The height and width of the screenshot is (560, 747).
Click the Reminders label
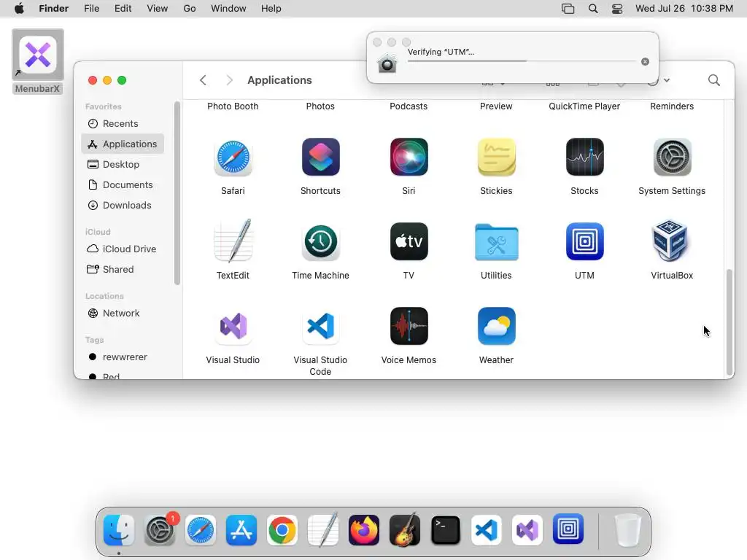pos(672,106)
